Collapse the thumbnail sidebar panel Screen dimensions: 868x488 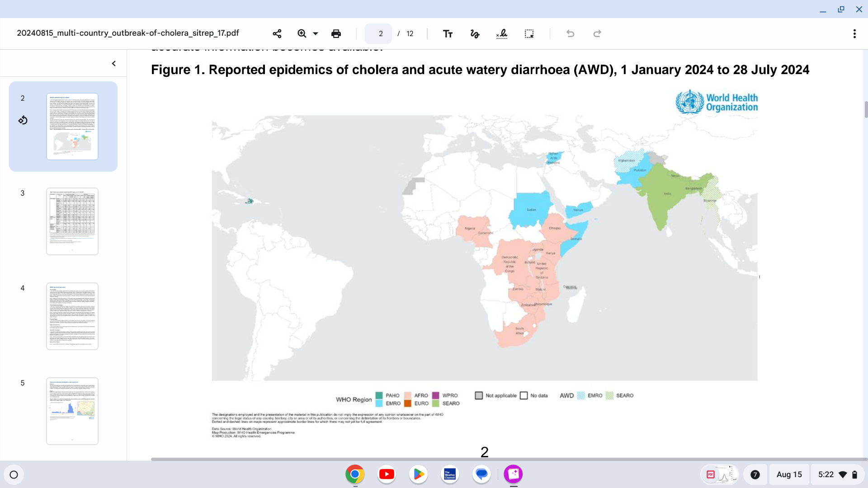(114, 64)
